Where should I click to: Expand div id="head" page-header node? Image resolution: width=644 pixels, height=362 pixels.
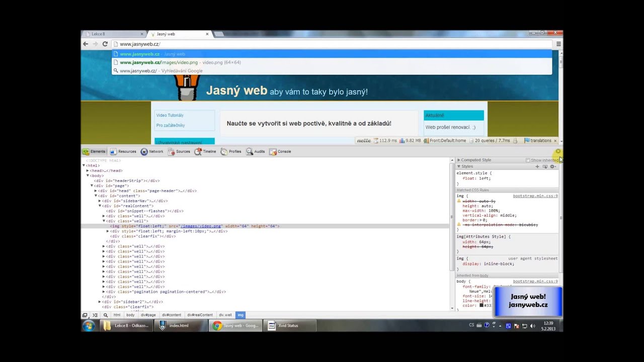pyautogui.click(x=96, y=191)
